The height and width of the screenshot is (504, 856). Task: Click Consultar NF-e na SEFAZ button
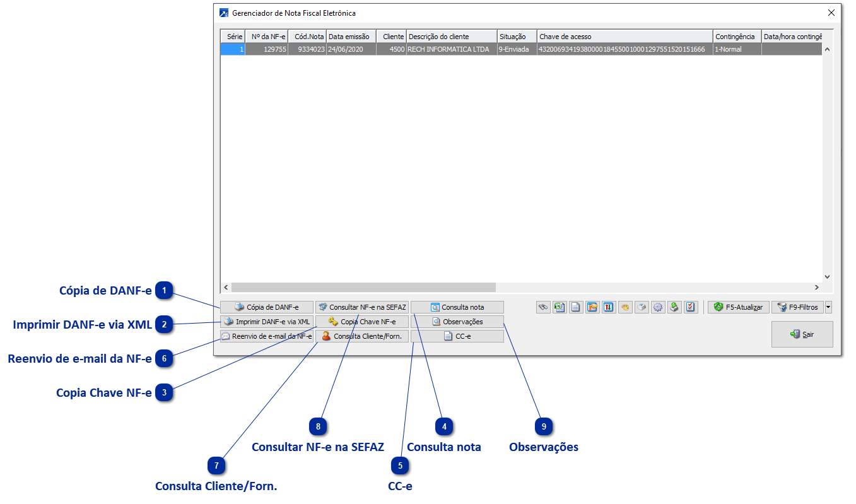pos(362,307)
